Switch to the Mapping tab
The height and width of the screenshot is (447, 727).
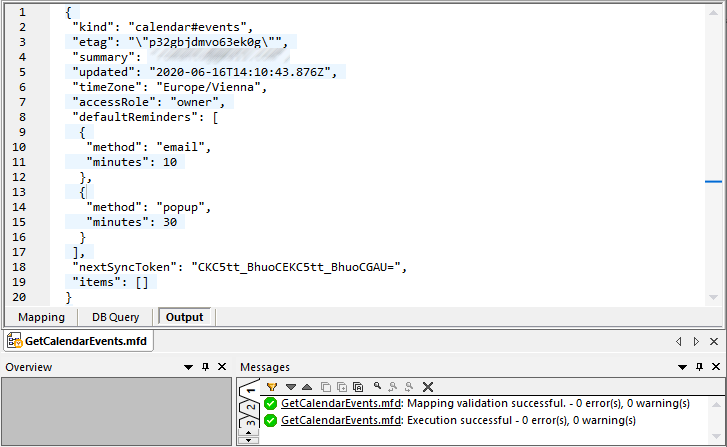pyautogui.click(x=41, y=317)
